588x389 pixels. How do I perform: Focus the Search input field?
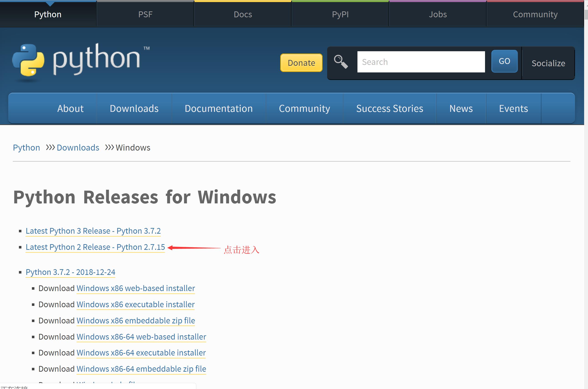coord(421,62)
